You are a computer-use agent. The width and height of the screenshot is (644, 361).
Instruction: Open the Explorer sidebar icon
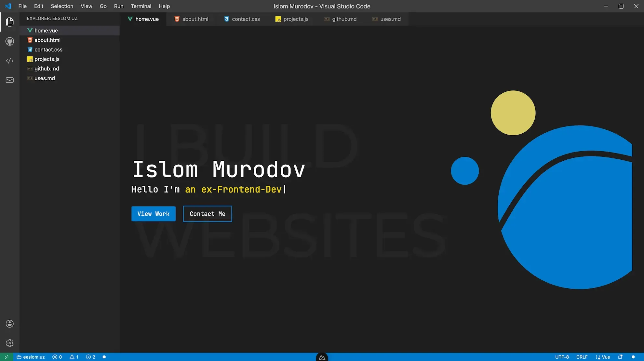pyautogui.click(x=10, y=22)
